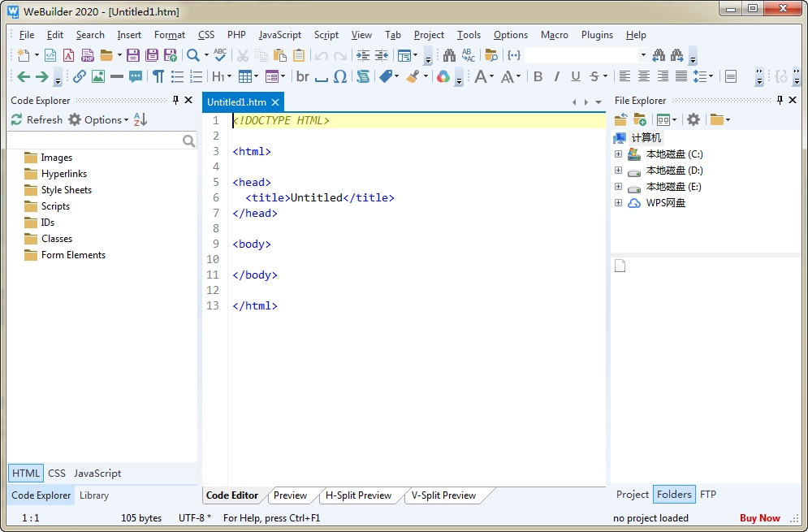Insert a hyperlink using the link icon
Viewport: 808px width, 532px height.
pos(79,76)
